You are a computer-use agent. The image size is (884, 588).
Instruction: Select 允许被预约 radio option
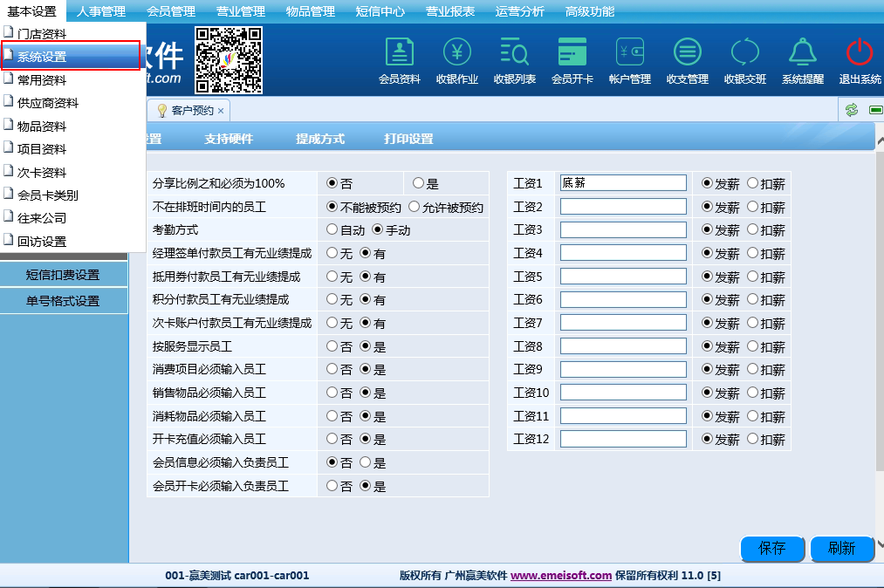(415, 208)
